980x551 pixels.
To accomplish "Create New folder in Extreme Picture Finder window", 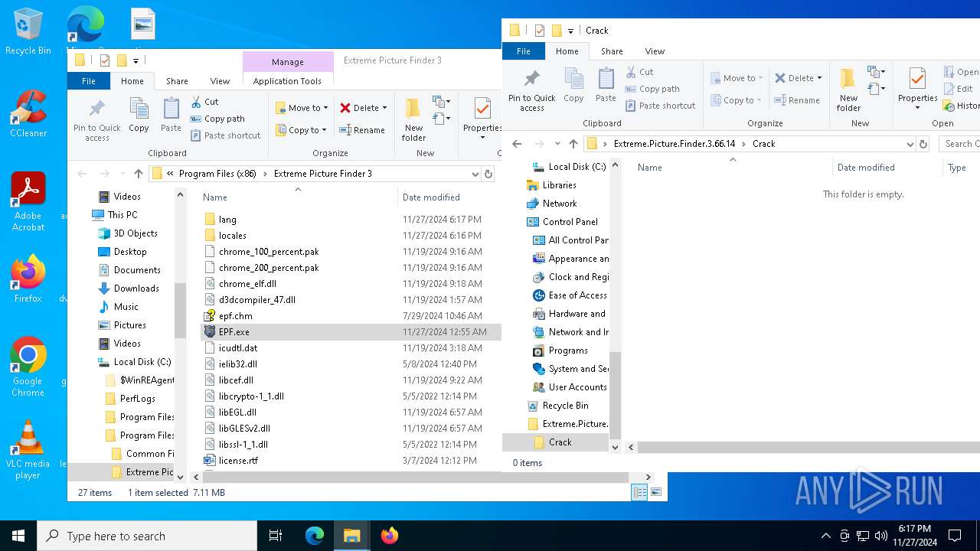I will pyautogui.click(x=413, y=119).
